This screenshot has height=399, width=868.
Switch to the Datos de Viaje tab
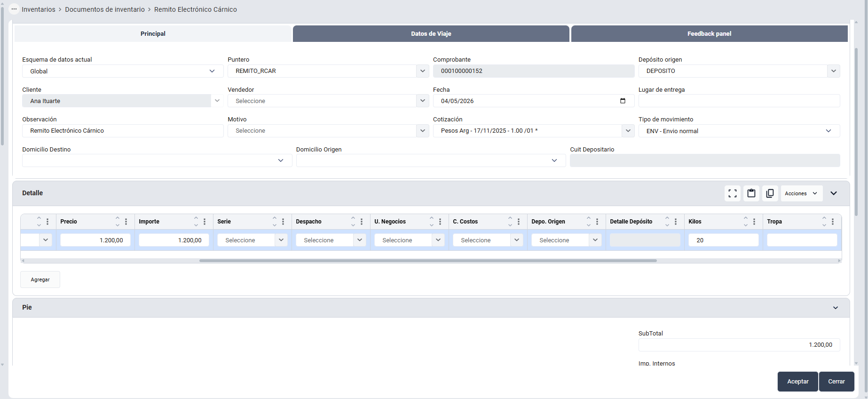pyautogui.click(x=431, y=33)
